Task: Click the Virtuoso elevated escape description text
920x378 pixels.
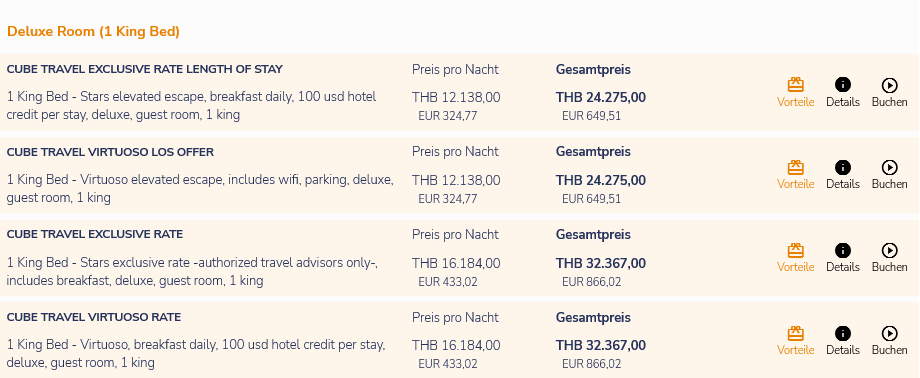Action: tap(200, 188)
